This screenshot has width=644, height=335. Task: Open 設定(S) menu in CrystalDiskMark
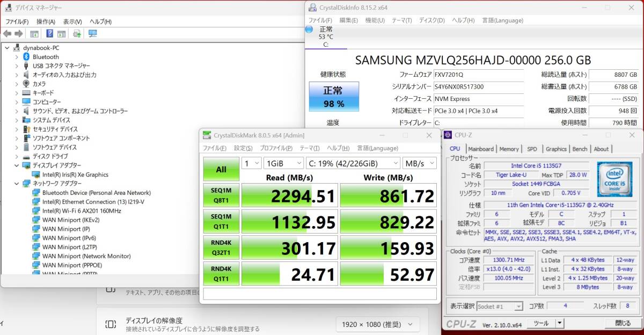pos(243,148)
